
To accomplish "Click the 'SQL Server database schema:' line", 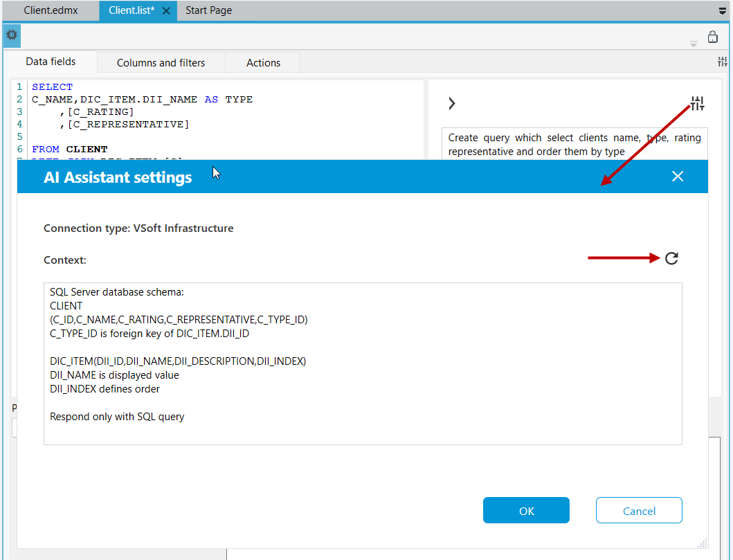I will (117, 292).
